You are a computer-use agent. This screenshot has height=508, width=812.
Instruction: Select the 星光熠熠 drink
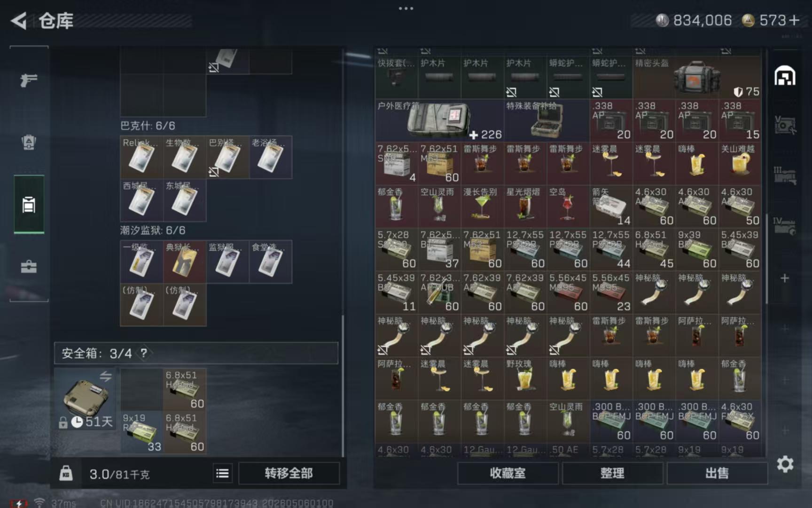click(x=525, y=206)
